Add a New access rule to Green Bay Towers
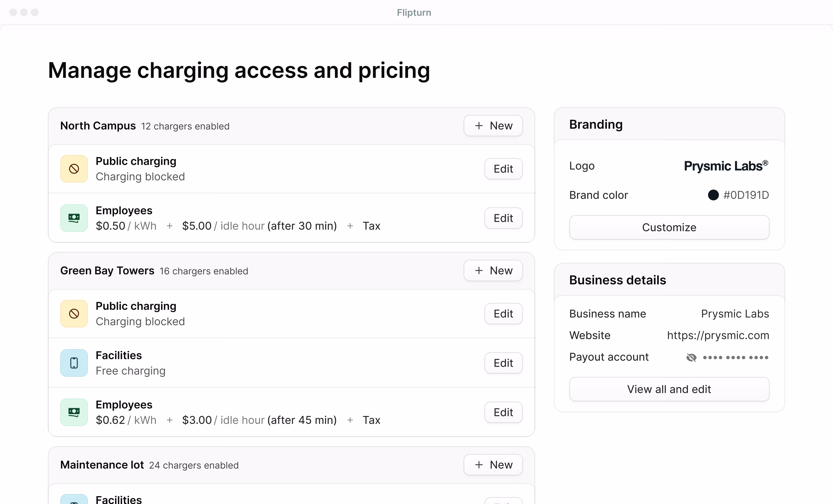833x504 pixels. pos(493,270)
